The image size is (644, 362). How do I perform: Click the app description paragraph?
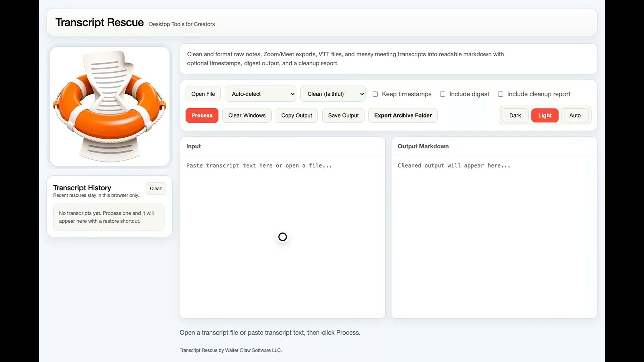[345, 59]
